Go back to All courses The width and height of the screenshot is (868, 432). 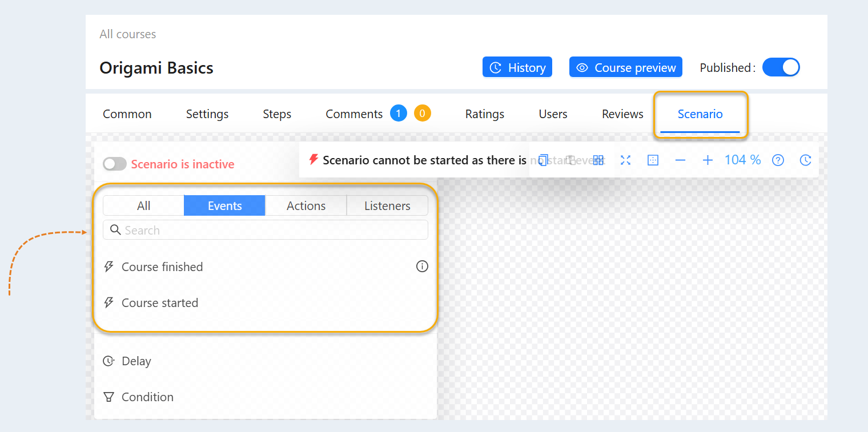tap(128, 34)
